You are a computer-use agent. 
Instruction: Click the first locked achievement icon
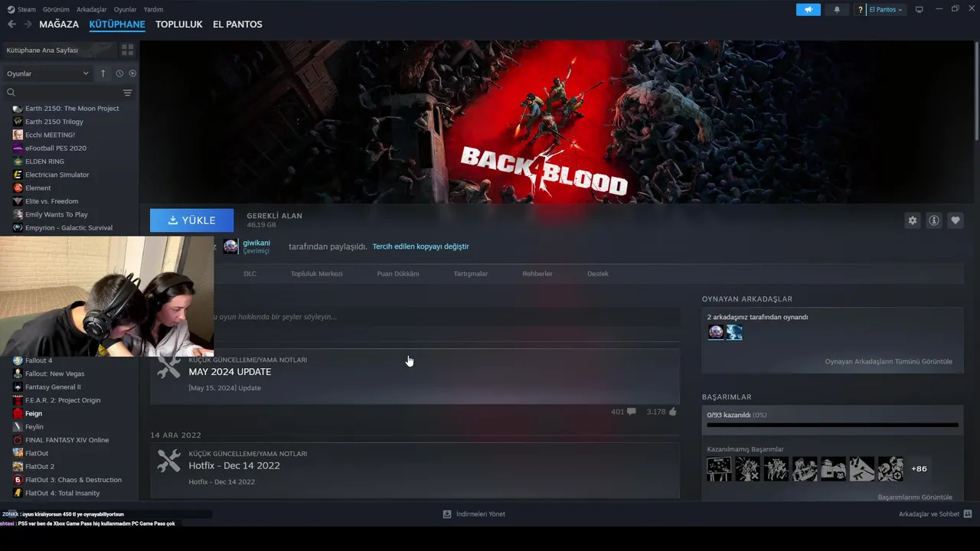pyautogui.click(x=719, y=468)
